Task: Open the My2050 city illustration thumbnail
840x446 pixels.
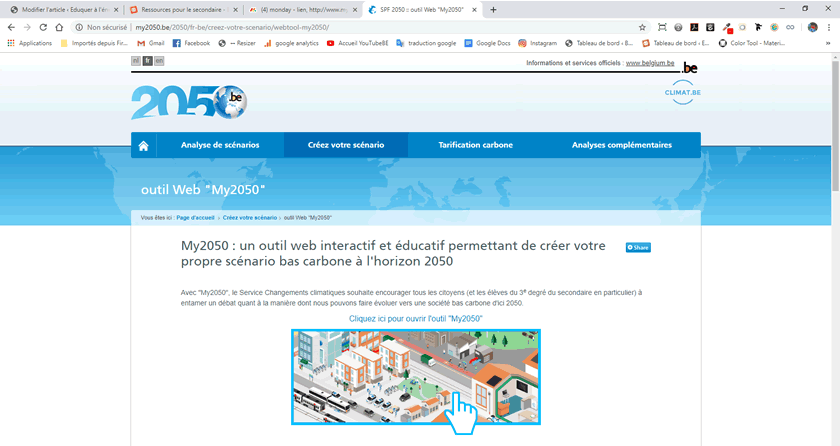Action: point(416,377)
